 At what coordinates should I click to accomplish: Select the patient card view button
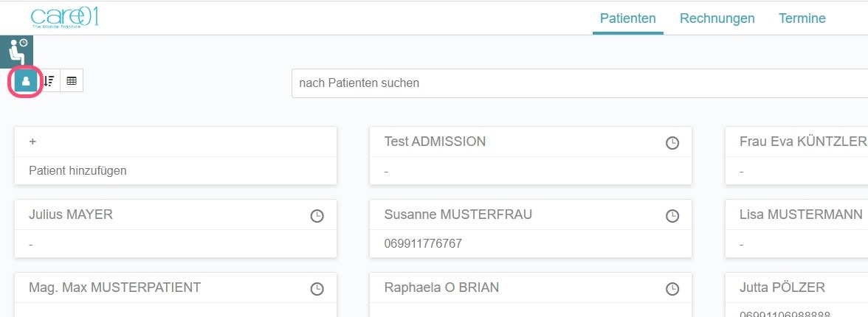point(26,81)
